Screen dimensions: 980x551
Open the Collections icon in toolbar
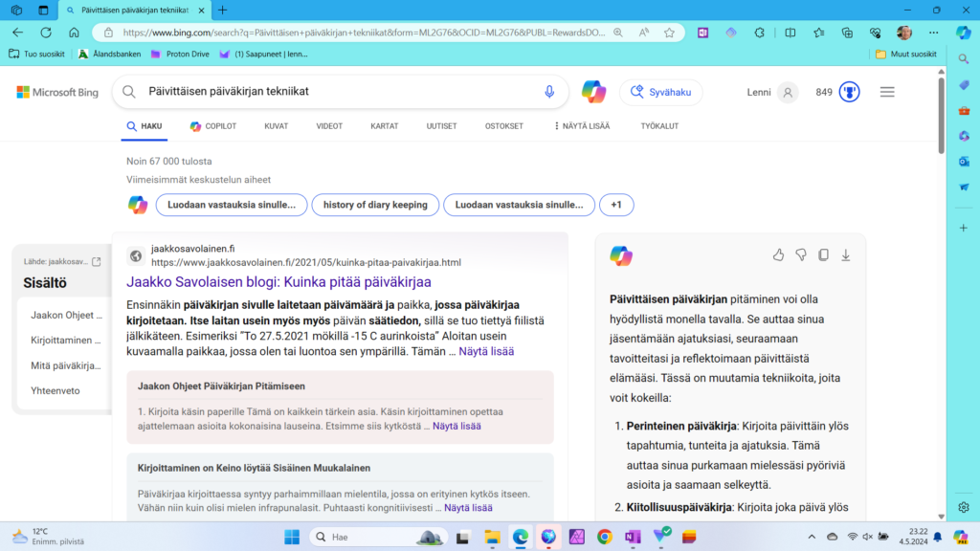[x=847, y=33]
